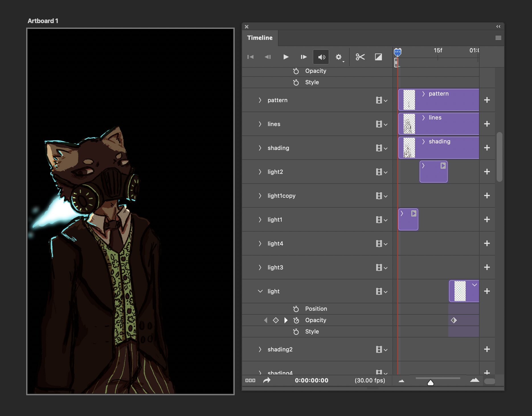532x416 pixels.
Task: Expand the light1copy track
Action: (260, 196)
